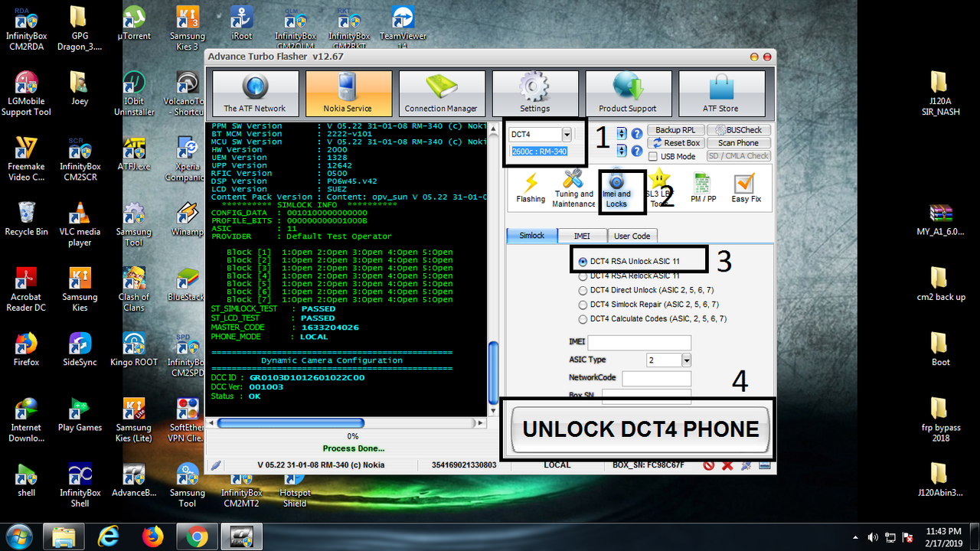Click the pen icon at status bar left
980x551 pixels.
tap(216, 465)
